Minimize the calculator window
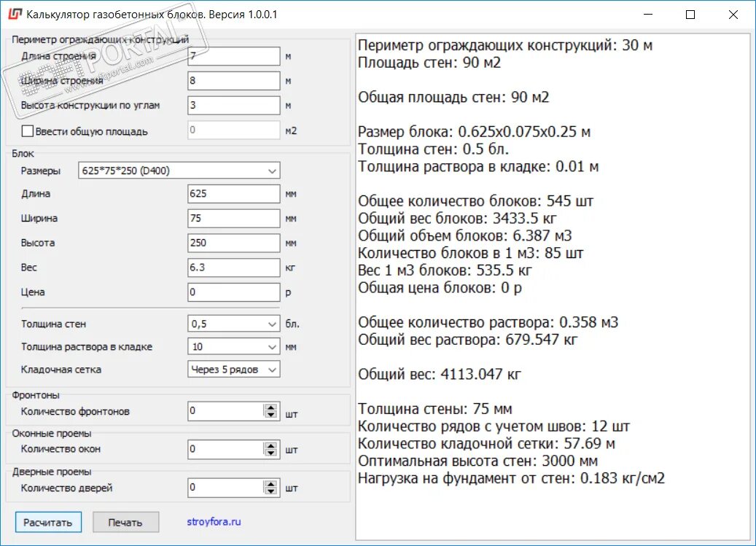 647,15
